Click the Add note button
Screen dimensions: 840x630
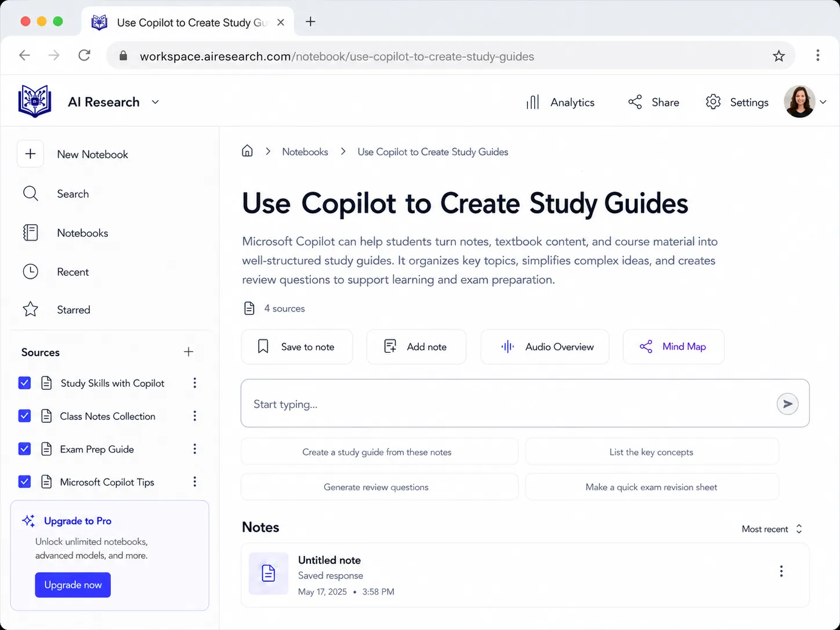[x=416, y=347]
